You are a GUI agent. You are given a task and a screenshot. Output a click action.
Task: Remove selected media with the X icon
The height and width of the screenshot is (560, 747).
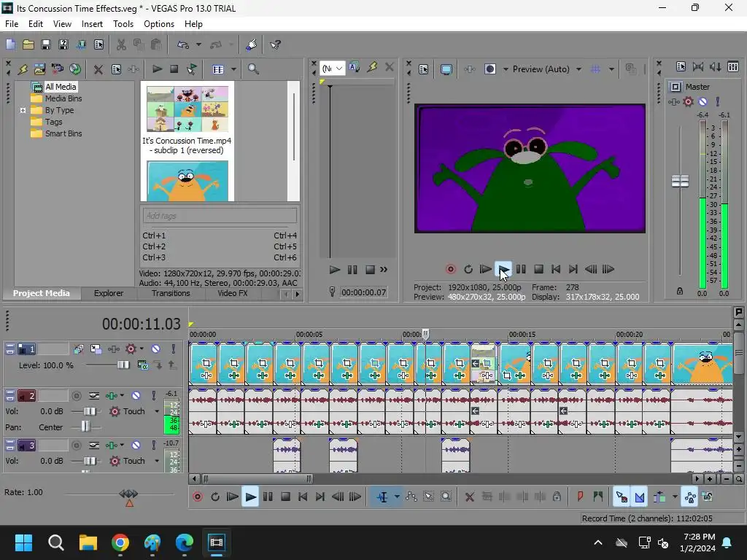pos(98,69)
